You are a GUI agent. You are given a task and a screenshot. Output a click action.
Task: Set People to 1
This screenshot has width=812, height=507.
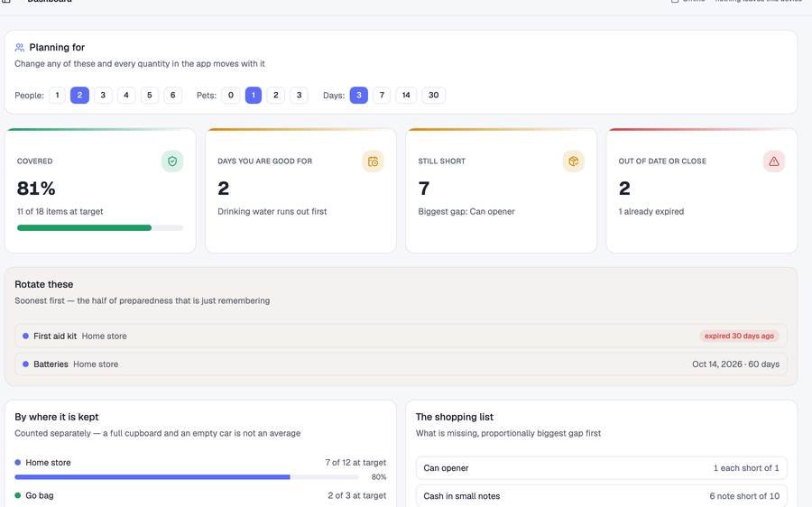coord(57,96)
